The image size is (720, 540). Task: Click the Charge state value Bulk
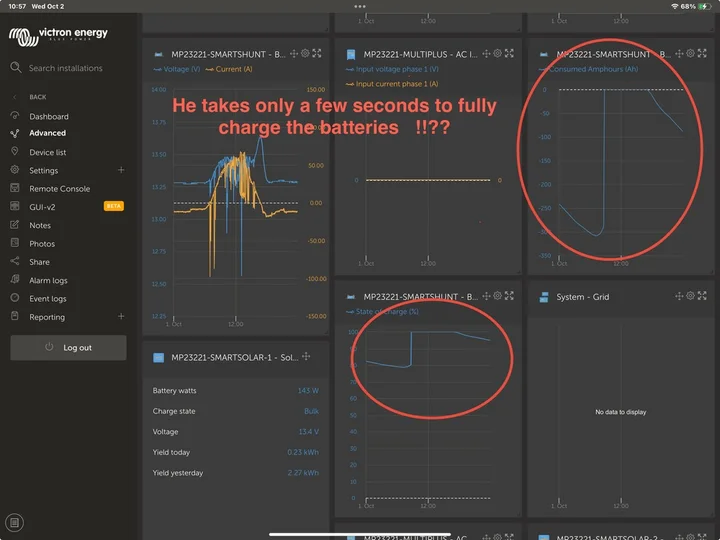point(311,411)
